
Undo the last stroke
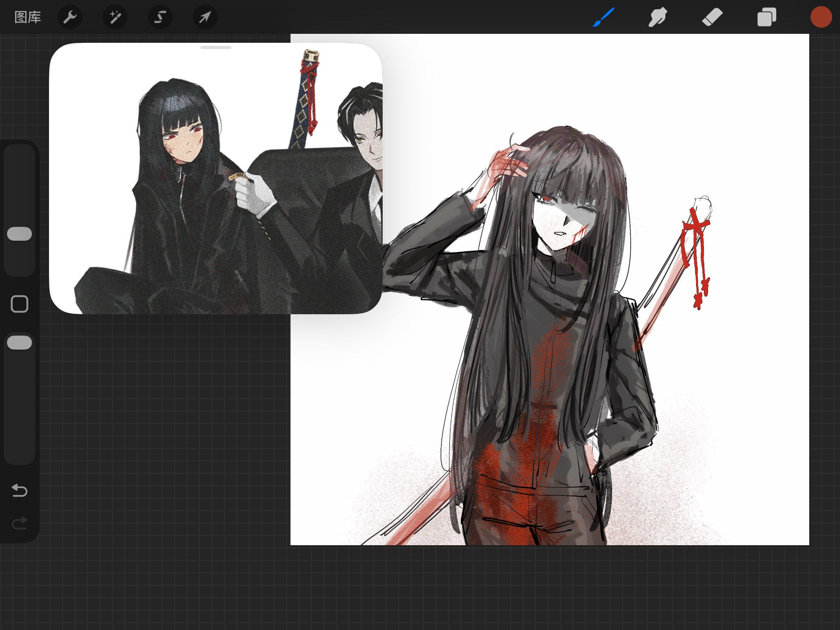click(x=19, y=490)
